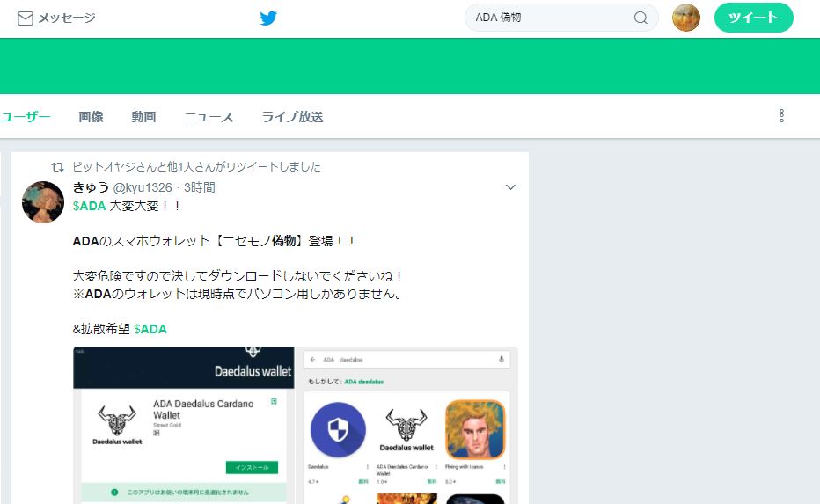This screenshot has height=504, width=820.
Task: Click the line ※ADAのウォレットは現時点でパソコン用しかありません
Action: tap(237, 294)
